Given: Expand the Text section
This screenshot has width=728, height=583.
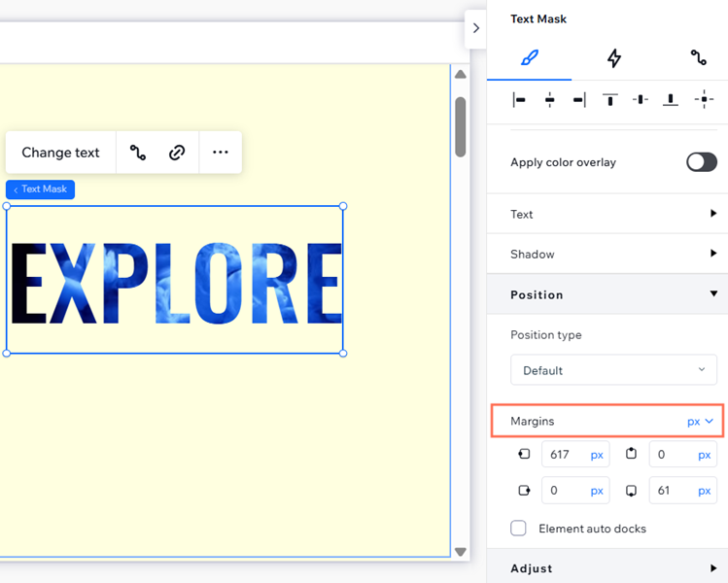Looking at the screenshot, I should pyautogui.click(x=613, y=214).
